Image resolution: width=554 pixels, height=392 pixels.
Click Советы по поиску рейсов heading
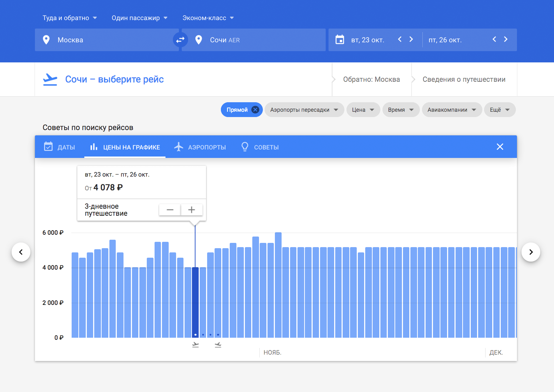pyautogui.click(x=88, y=128)
